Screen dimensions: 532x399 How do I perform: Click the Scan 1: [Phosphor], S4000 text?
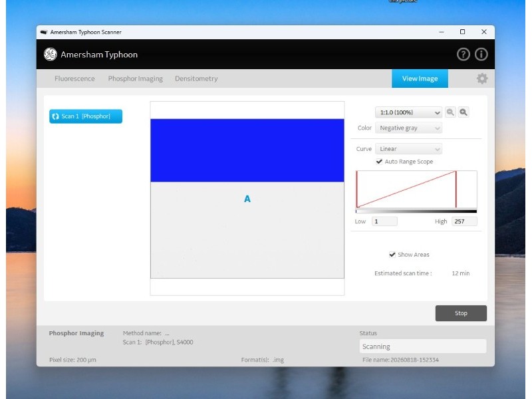[158, 342]
